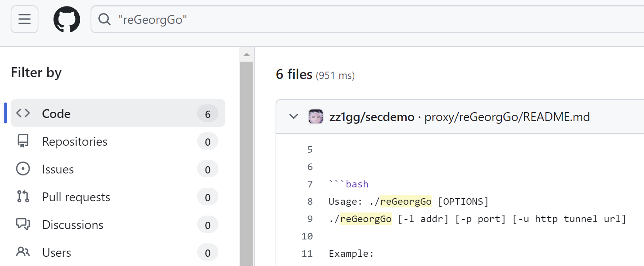The height and width of the screenshot is (266, 644).
Task: Click the Pull requests branch icon
Action: [x=23, y=196]
